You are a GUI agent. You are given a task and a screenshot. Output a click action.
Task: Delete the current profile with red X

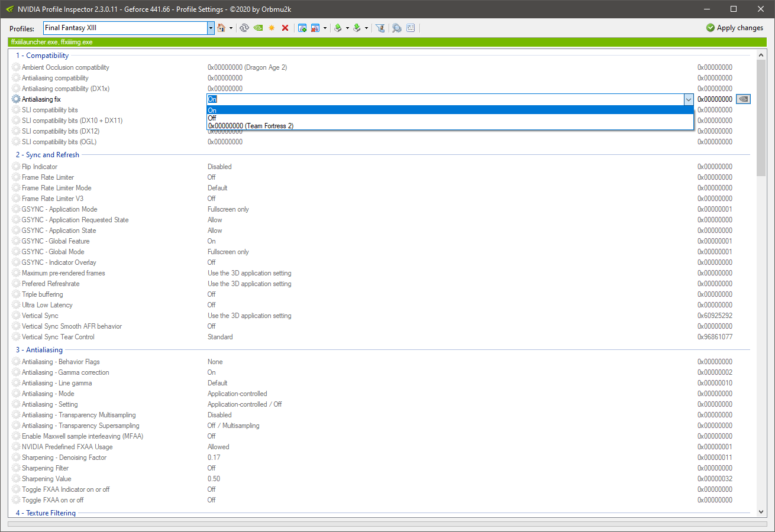pos(285,28)
